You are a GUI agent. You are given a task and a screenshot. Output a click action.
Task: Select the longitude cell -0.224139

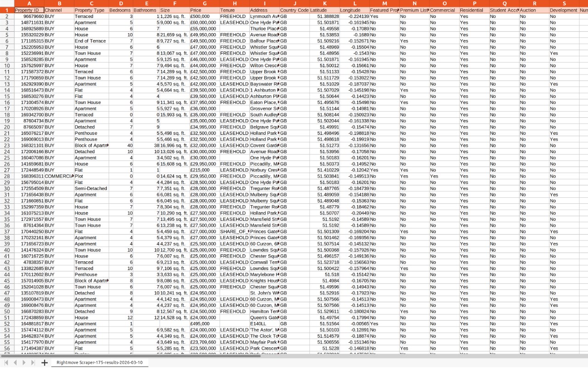tap(354, 16)
